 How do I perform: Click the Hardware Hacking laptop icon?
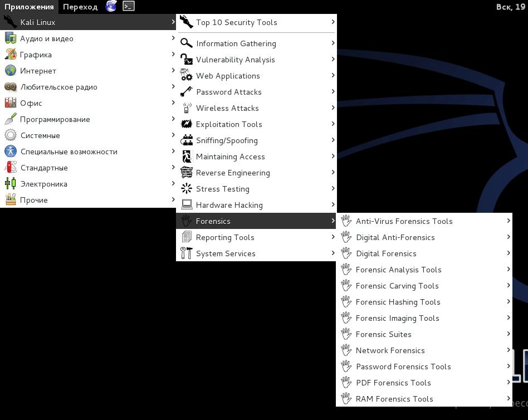coord(186,205)
